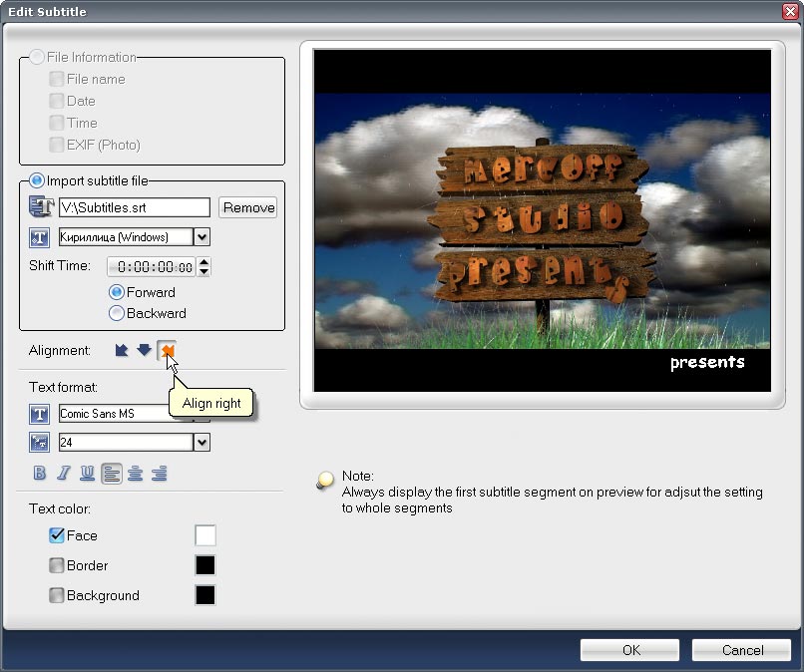This screenshot has height=672, width=804.
Task: Check the EXIF (Photo) checkbox
Action: tap(57, 145)
